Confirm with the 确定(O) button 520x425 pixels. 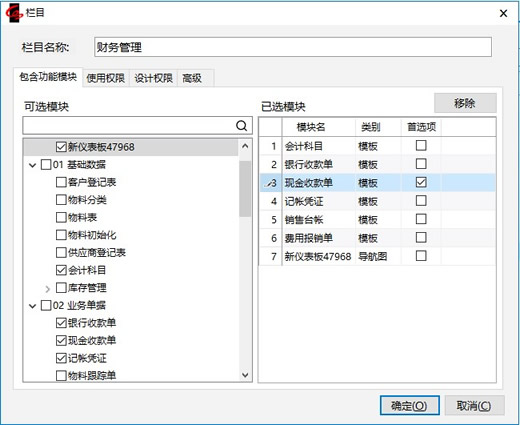click(409, 406)
